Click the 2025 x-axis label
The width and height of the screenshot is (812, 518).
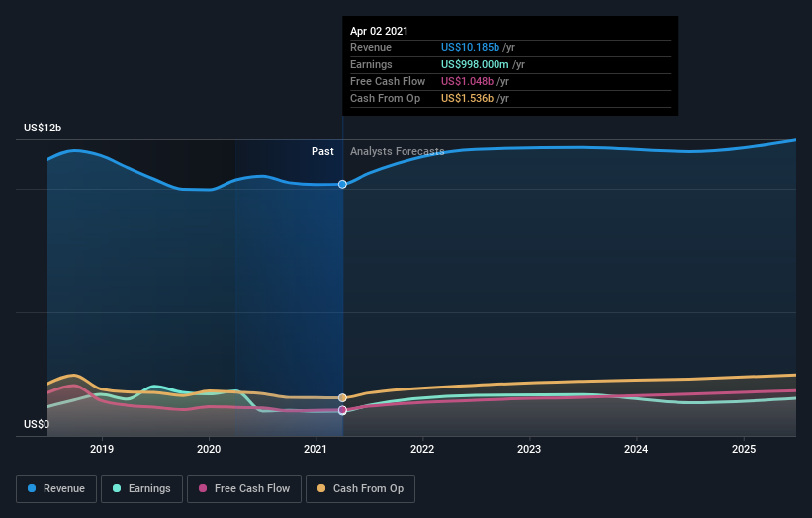point(744,449)
